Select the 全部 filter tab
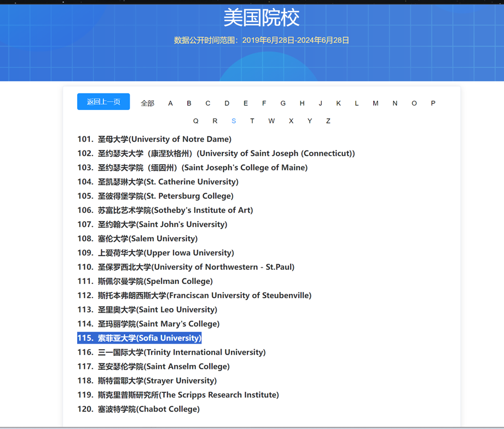Screen dimensions: 504x429 point(147,103)
